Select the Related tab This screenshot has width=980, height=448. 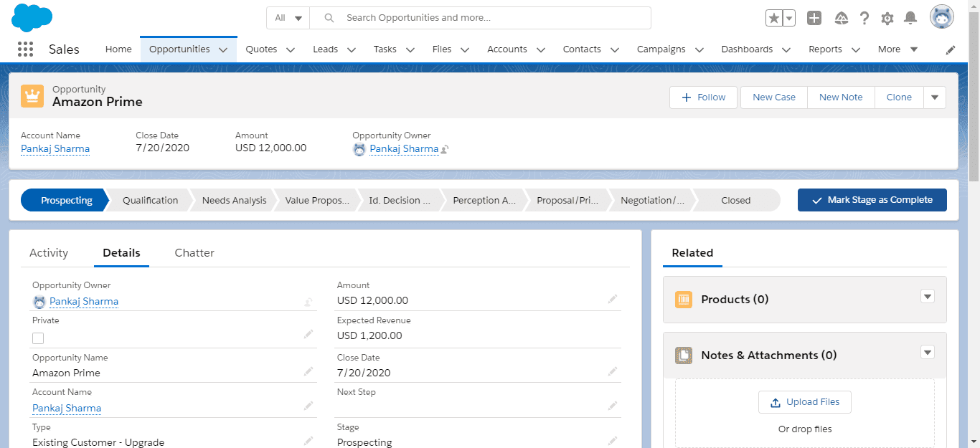[692, 253]
